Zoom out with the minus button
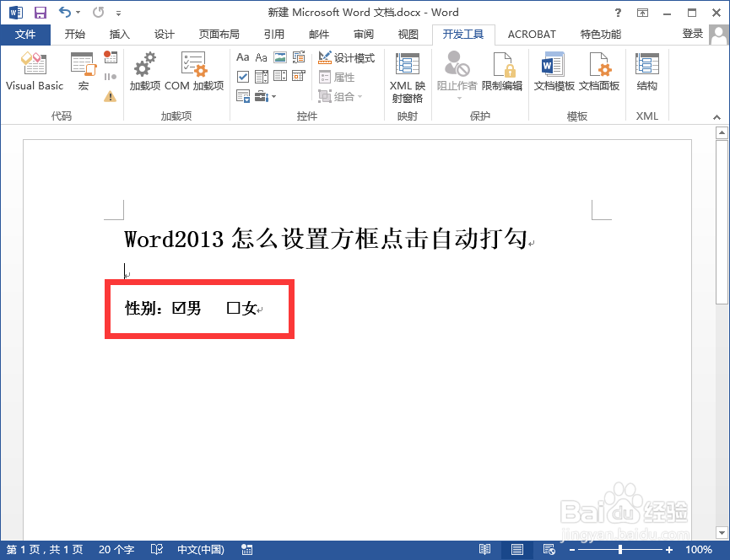 (x=572, y=550)
